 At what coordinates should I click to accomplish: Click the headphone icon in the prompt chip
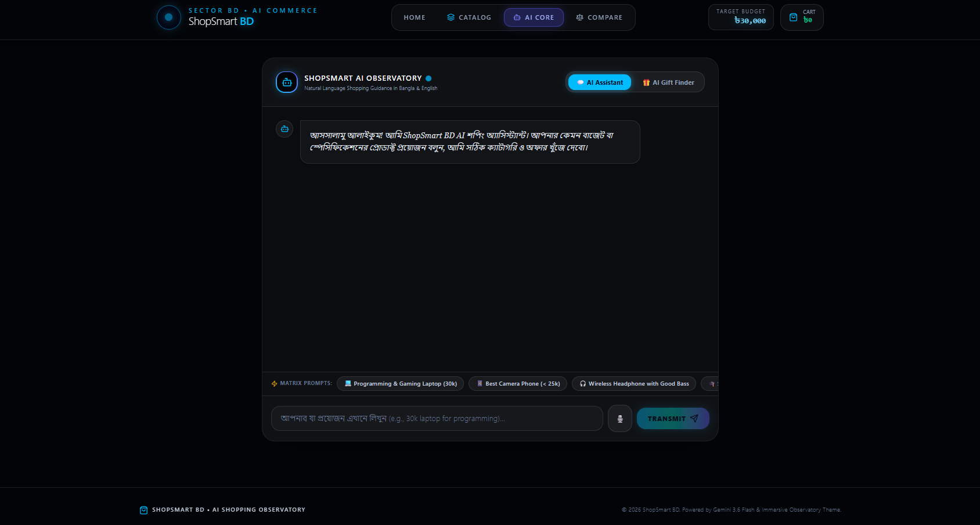[x=583, y=384]
